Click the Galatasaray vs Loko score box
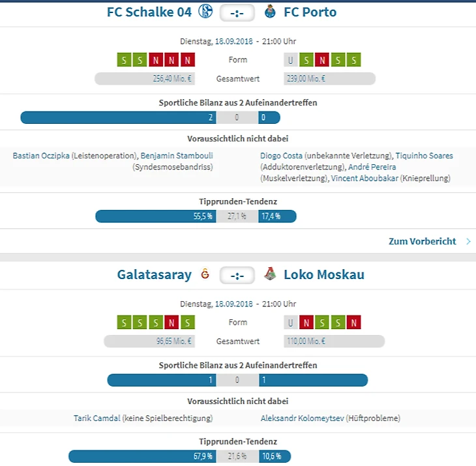476x466 pixels. click(237, 275)
